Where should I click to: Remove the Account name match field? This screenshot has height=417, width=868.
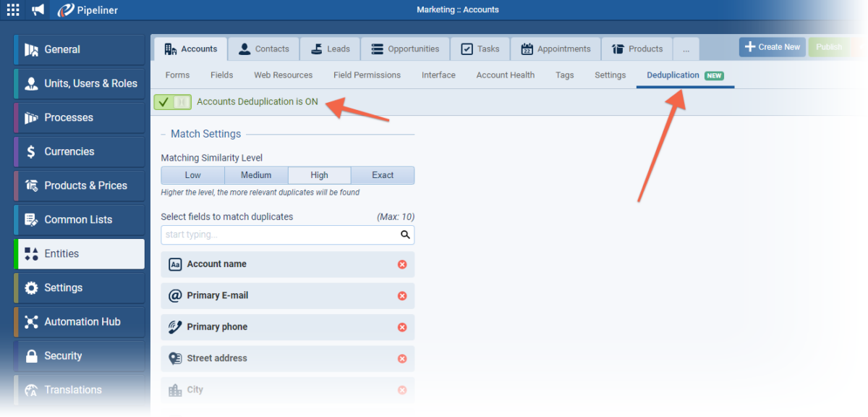coord(402,264)
